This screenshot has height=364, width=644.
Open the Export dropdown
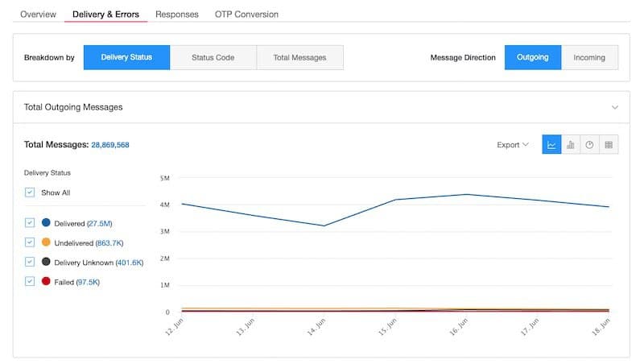click(512, 145)
